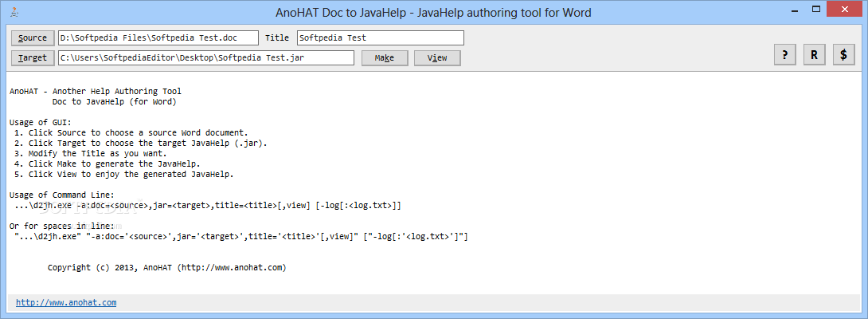Screen dimensions: 868x319
Task: Click the target jar path field
Action: tap(206, 57)
